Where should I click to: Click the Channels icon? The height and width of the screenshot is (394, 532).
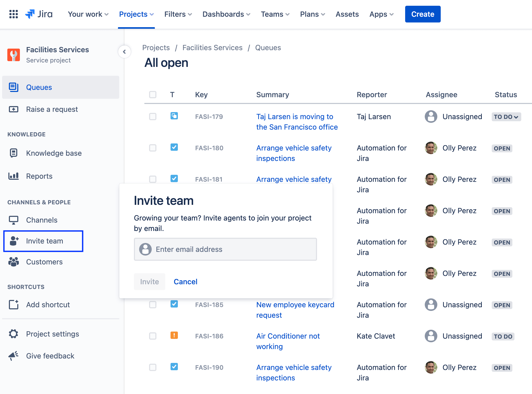14,219
